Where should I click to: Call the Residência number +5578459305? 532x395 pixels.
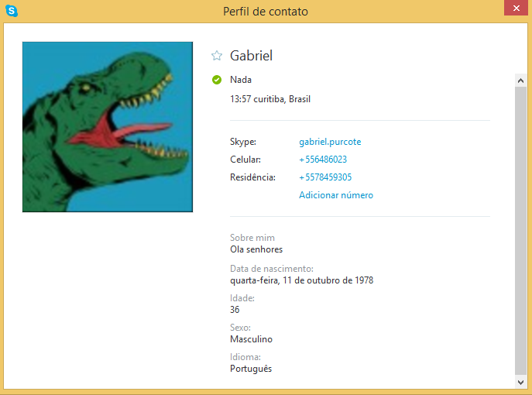tap(325, 177)
